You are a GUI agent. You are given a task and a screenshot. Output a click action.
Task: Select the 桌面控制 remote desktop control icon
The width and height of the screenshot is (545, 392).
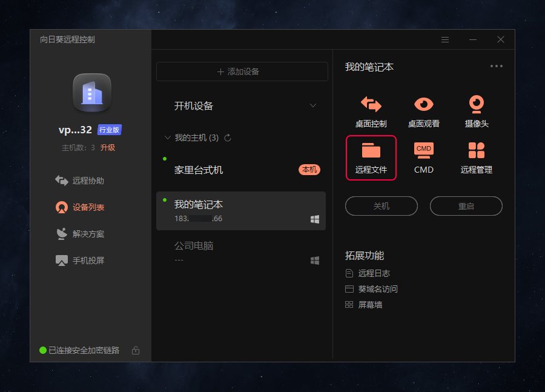371,111
